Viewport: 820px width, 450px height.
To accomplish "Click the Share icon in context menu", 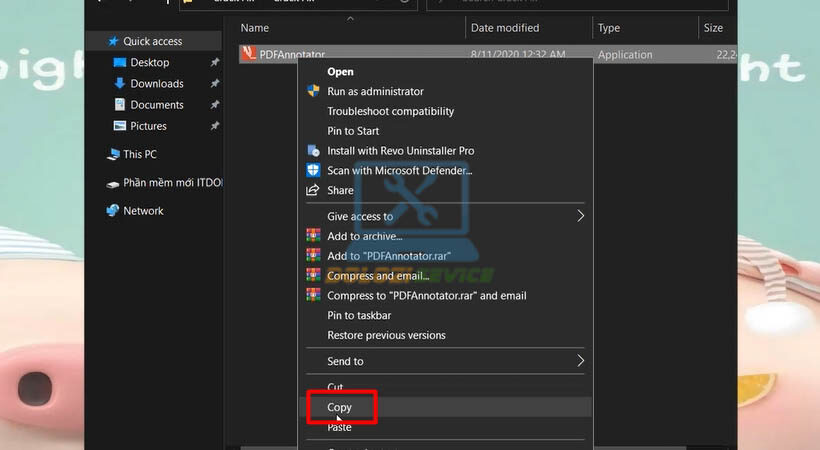I will click(x=313, y=190).
